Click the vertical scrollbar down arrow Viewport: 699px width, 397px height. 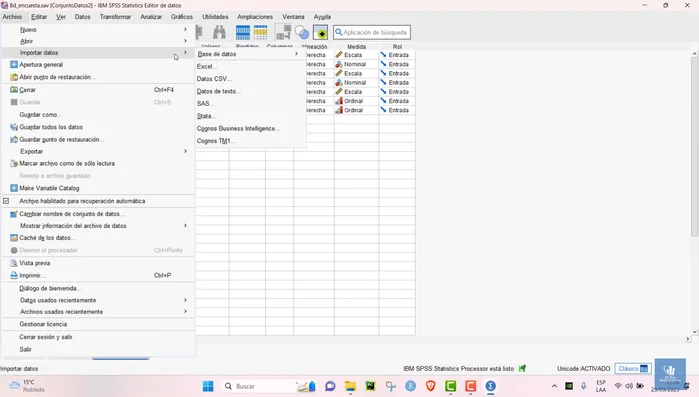(x=695, y=332)
